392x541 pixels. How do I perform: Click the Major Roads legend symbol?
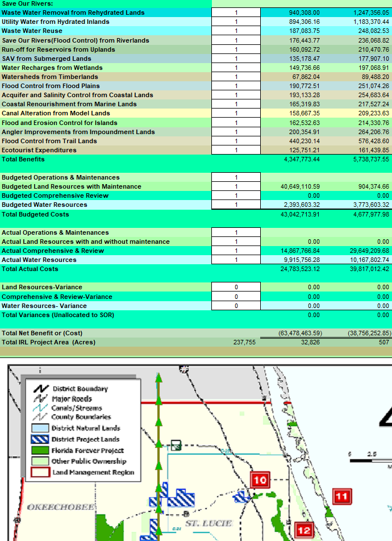[x=40, y=398]
